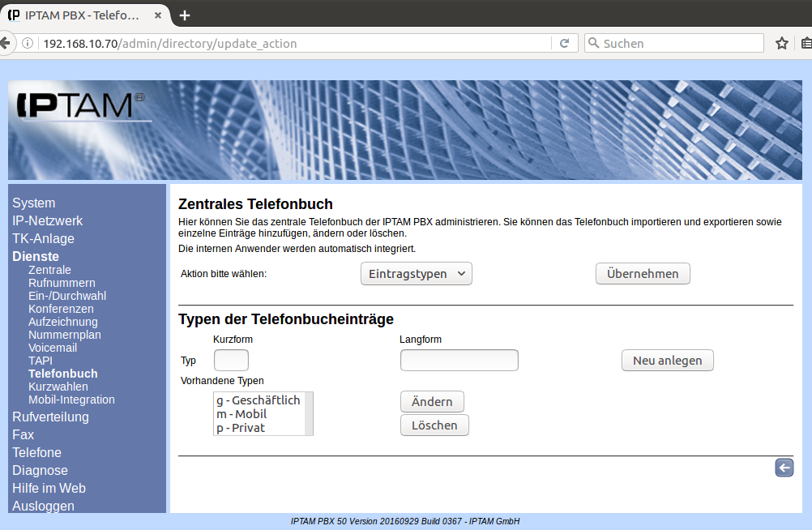Click the types list scrollbar
The width and height of the screenshot is (812, 530).
(309, 413)
